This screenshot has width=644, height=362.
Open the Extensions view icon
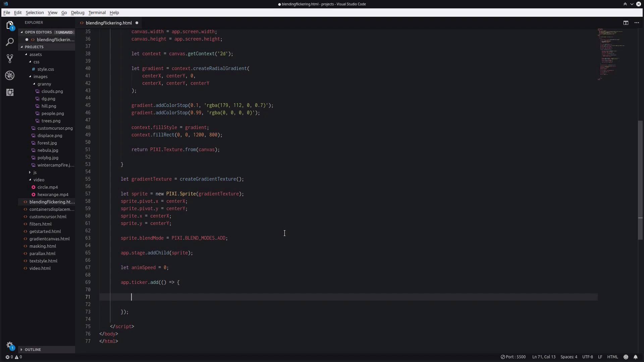click(x=10, y=92)
